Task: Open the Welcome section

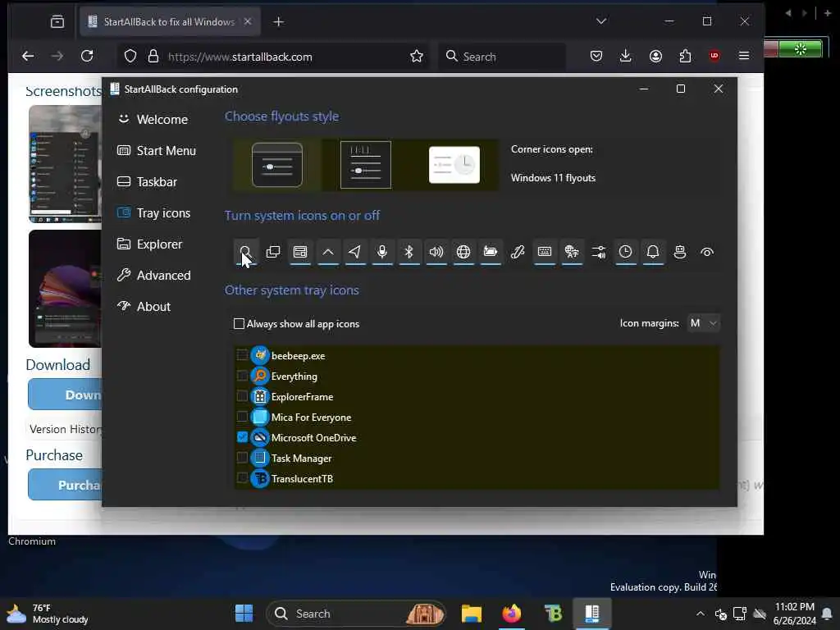Action: point(153,119)
